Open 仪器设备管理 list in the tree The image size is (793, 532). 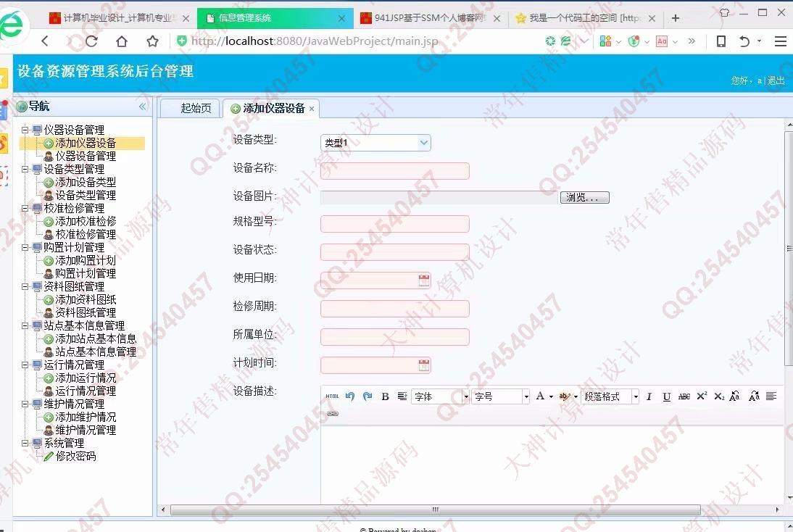pos(86,157)
